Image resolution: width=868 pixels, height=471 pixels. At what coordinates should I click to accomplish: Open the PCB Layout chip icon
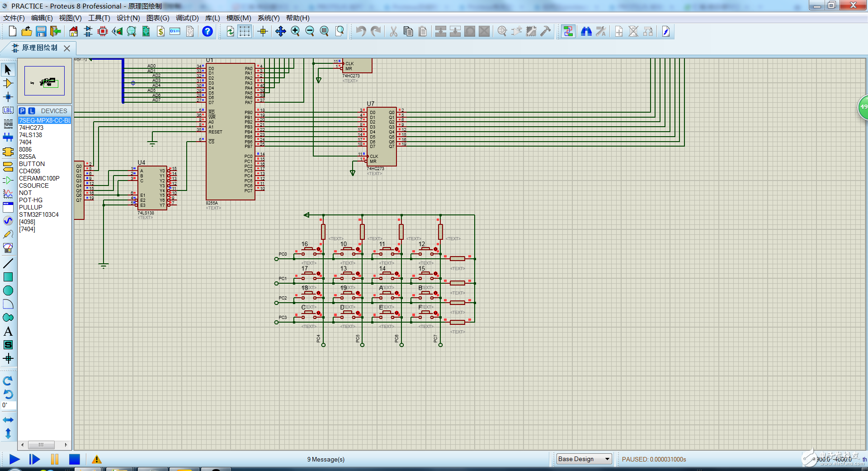click(103, 31)
